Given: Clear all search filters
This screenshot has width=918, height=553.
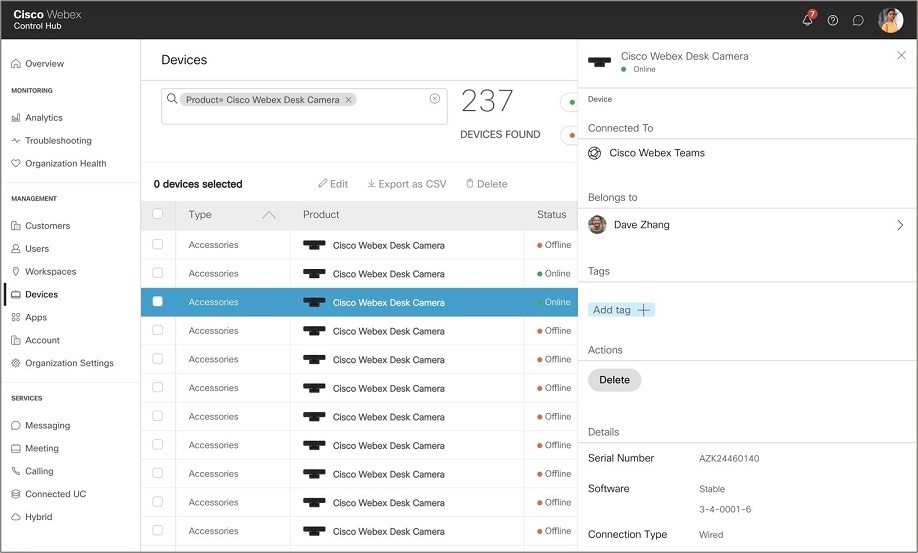Looking at the screenshot, I should coord(434,98).
